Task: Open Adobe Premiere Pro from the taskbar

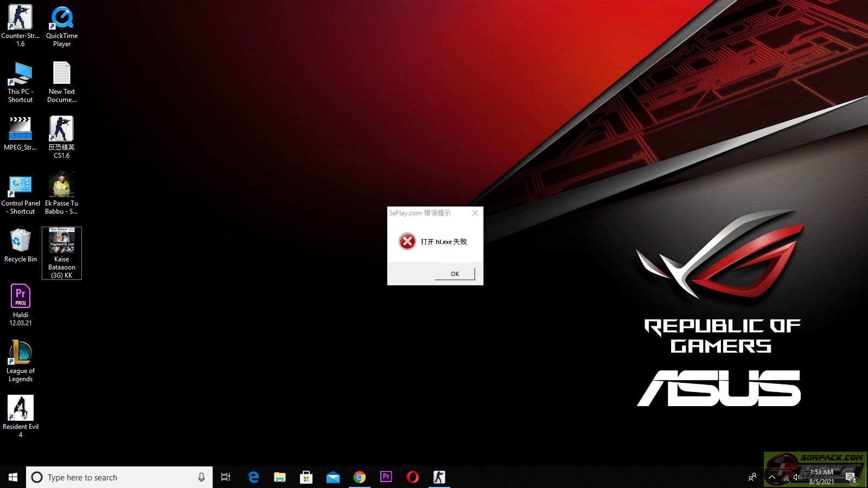Action: [x=386, y=477]
